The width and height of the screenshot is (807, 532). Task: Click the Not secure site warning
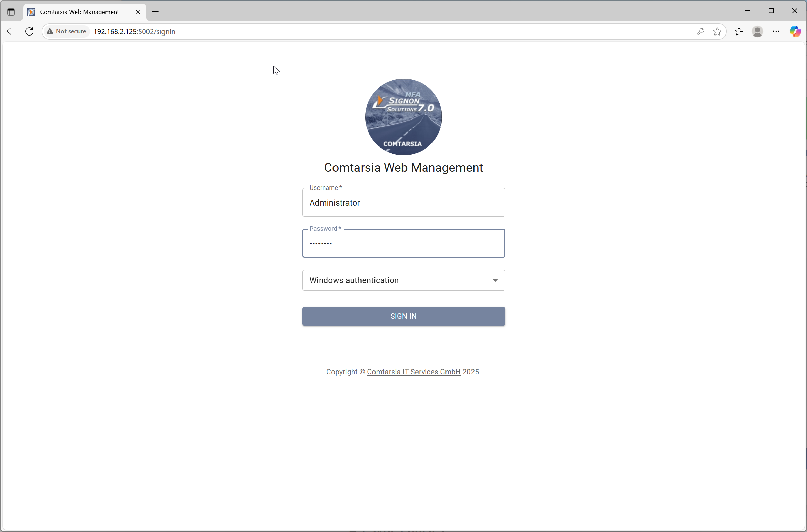click(67, 31)
